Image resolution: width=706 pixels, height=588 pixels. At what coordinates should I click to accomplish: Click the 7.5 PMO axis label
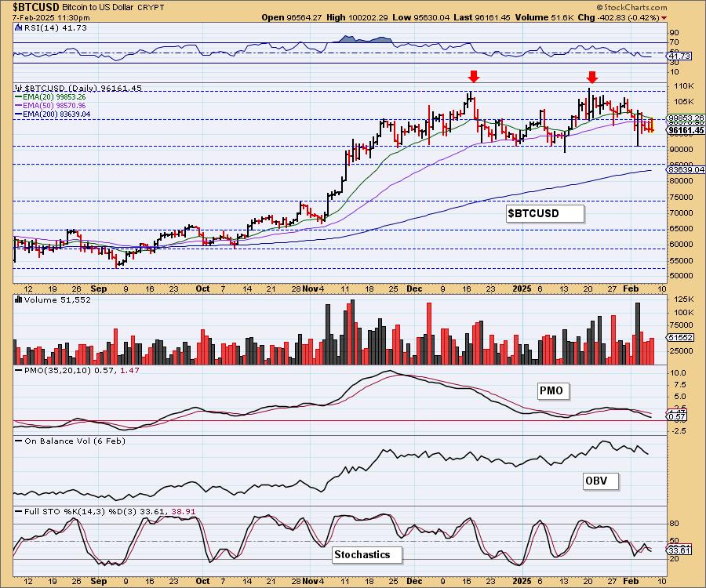click(x=680, y=385)
